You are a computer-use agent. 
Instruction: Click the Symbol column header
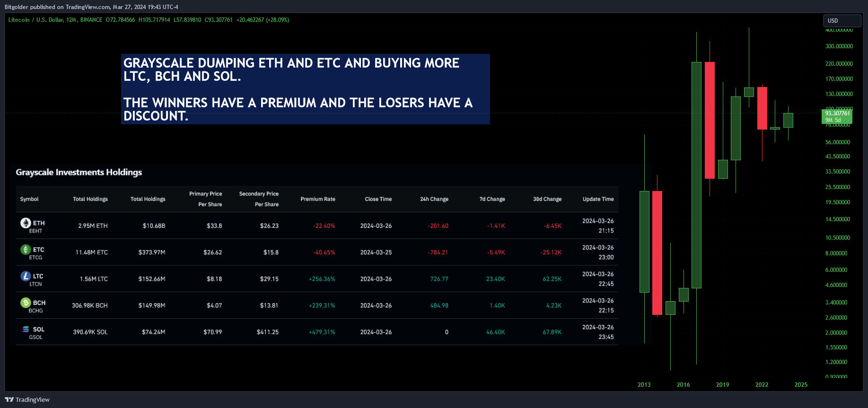[x=29, y=199]
